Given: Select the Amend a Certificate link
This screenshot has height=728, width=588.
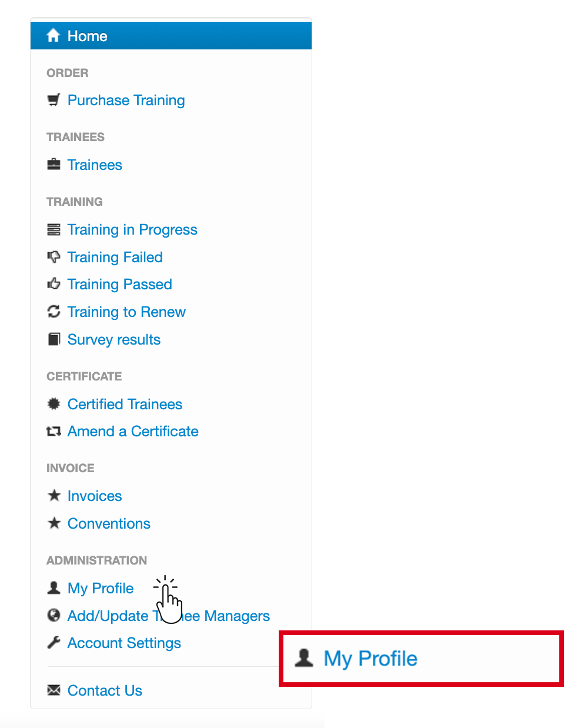Looking at the screenshot, I should 133,431.
